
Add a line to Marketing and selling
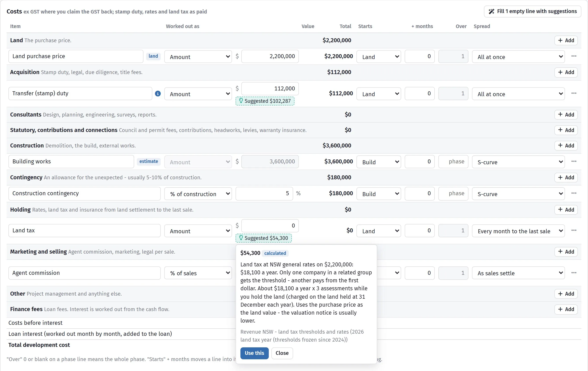coord(566,252)
